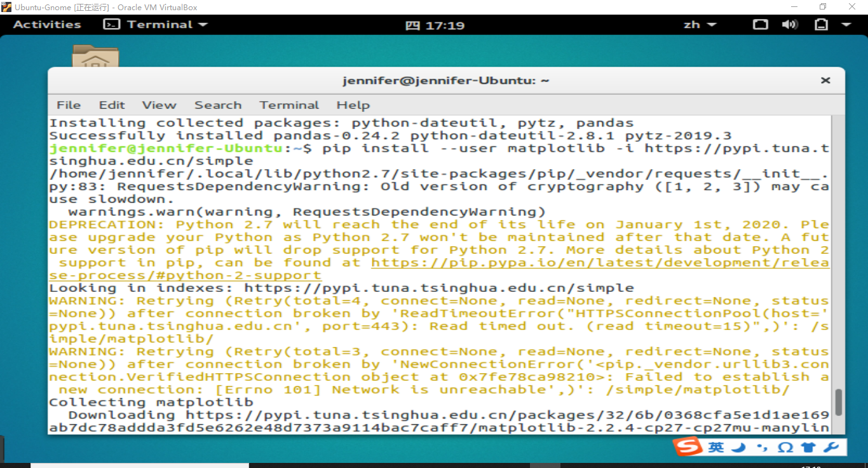The width and height of the screenshot is (868, 468).
Task: Click the 'warnings.warn(warning, RequestsDependencyWarning)' line
Action: (307, 212)
